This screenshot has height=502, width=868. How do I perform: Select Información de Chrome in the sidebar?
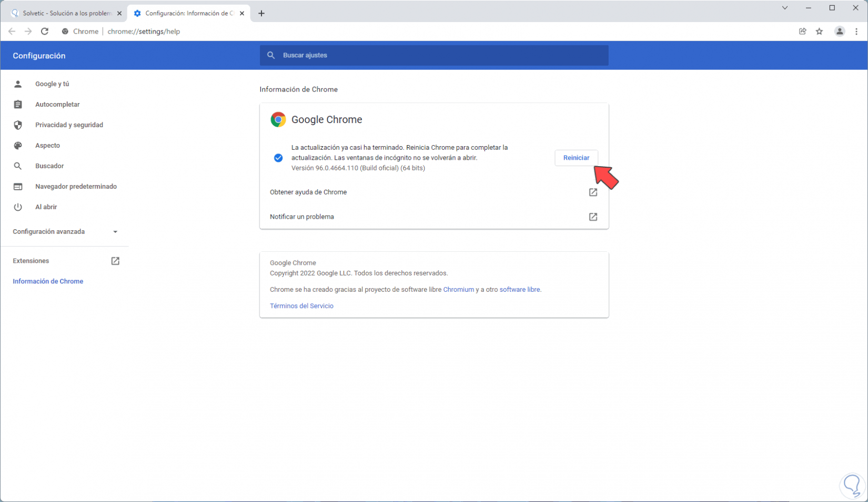[x=48, y=281]
